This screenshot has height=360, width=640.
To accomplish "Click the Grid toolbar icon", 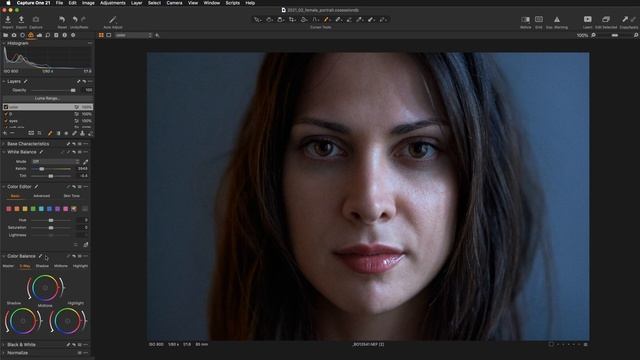I will click(539, 20).
